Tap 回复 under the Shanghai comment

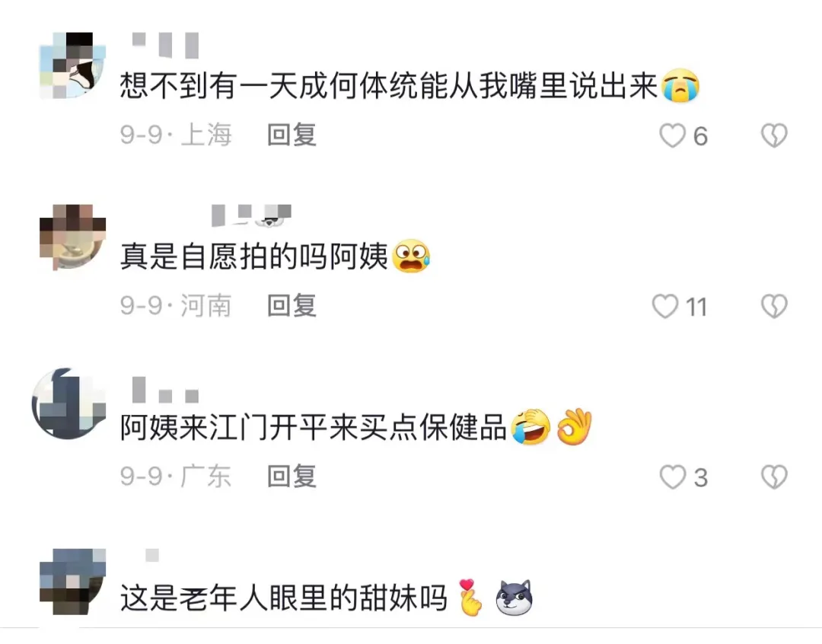click(292, 135)
